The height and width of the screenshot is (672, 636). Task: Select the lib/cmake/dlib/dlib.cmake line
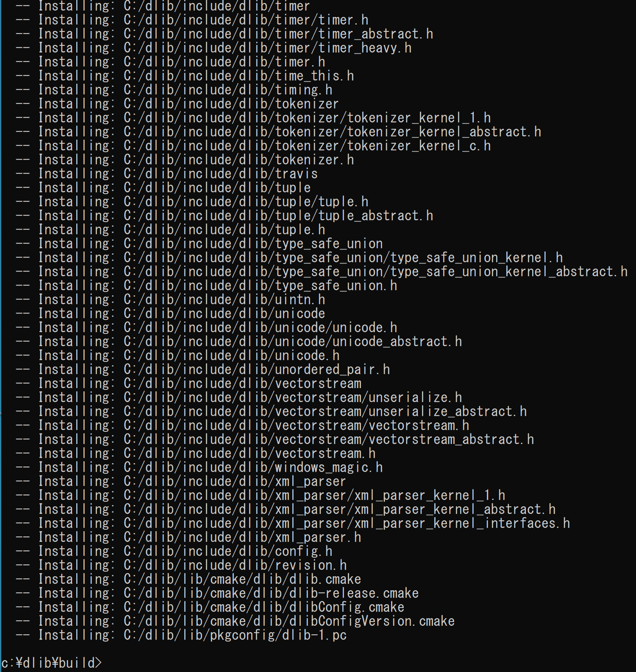(x=189, y=579)
